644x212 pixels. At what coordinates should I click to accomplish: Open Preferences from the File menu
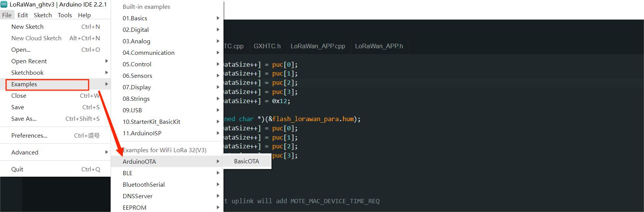point(29,135)
